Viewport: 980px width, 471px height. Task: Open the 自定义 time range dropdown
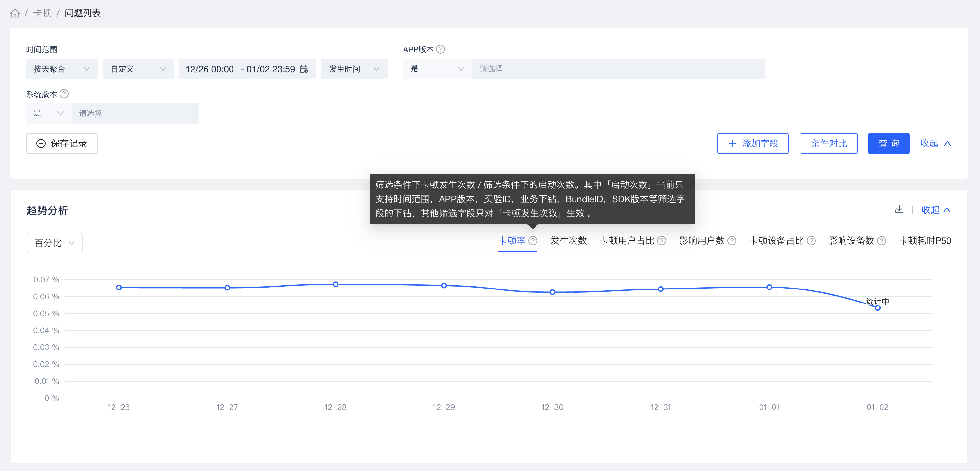pyautogui.click(x=139, y=69)
